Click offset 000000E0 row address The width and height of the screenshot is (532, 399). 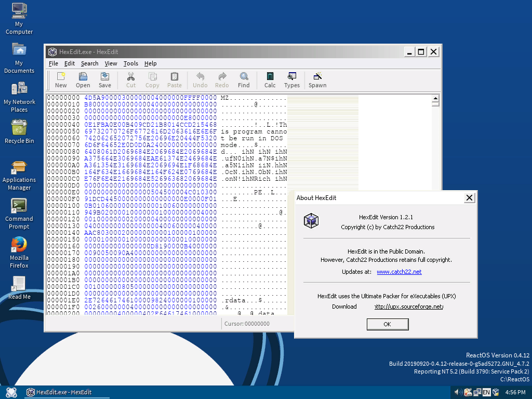(63, 192)
